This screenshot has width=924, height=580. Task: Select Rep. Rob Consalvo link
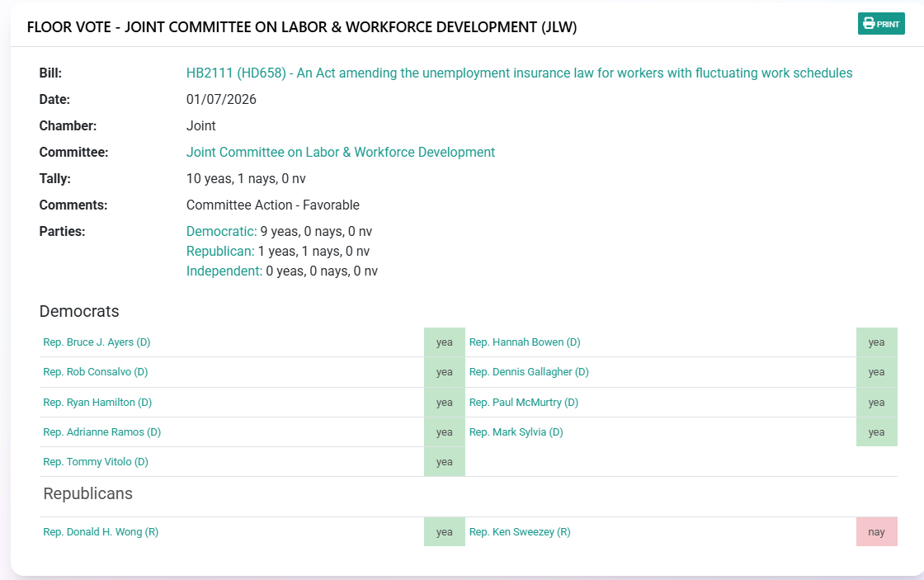95,372
